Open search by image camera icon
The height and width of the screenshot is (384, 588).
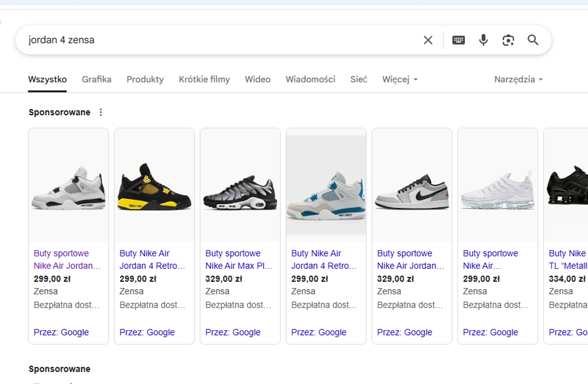[508, 40]
